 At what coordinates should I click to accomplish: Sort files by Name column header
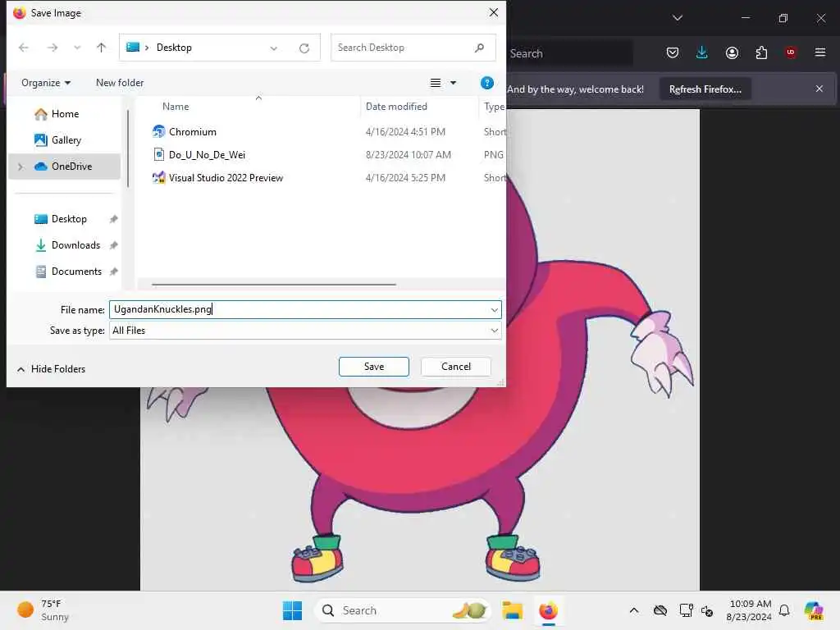click(x=176, y=106)
